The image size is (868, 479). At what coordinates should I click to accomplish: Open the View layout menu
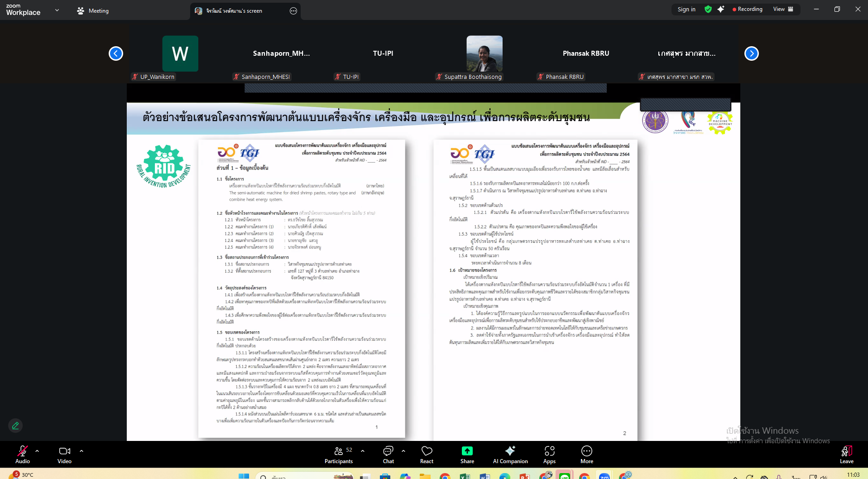(783, 9)
